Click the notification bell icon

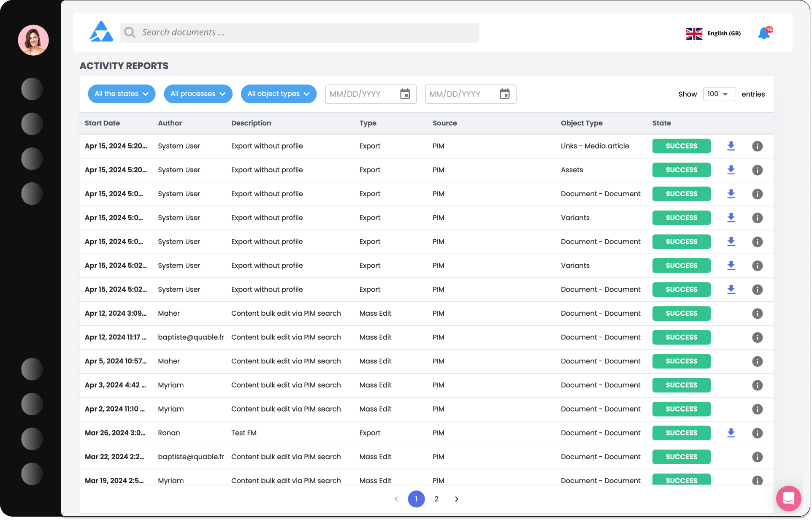click(763, 33)
